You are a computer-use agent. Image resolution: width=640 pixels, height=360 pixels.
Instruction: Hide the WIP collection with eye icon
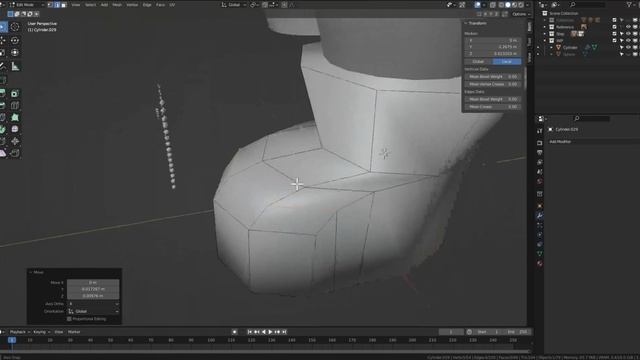[x=628, y=40]
